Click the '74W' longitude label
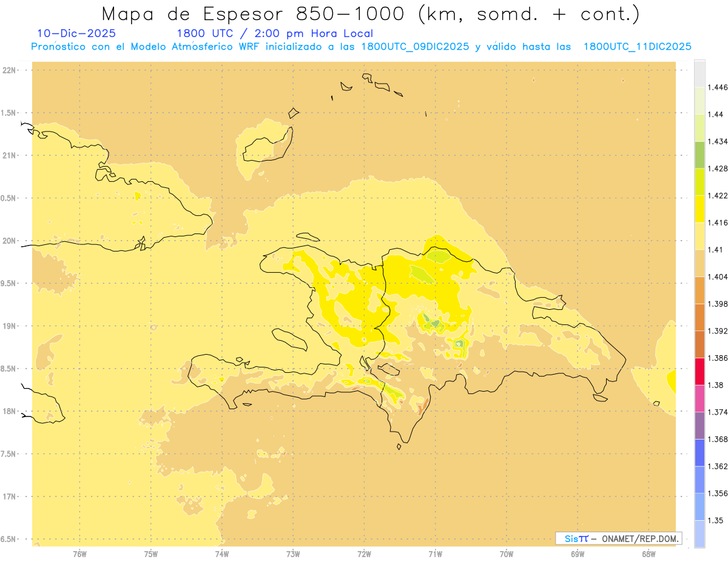The image size is (728, 562). coord(222,553)
